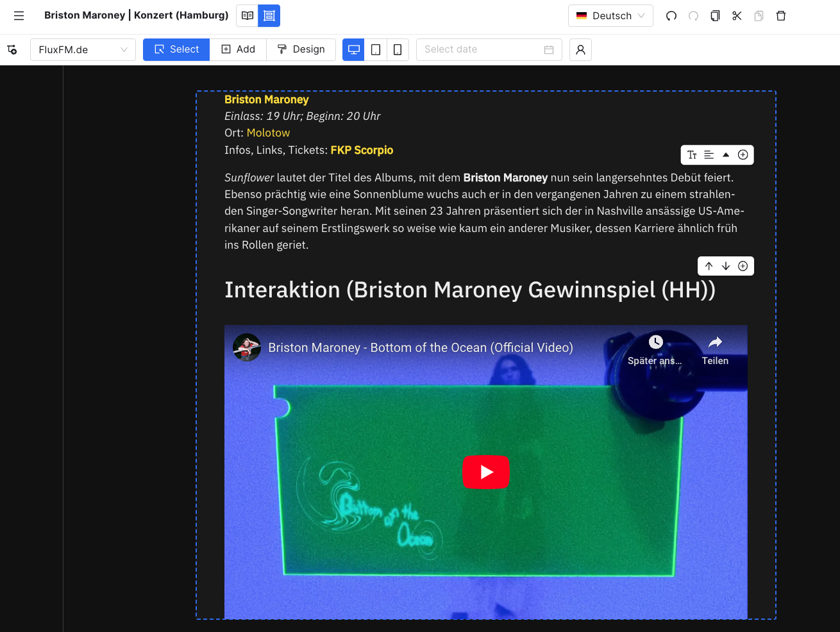Click the page title Briston Maroney Konzert (Hamburg)

[136, 15]
